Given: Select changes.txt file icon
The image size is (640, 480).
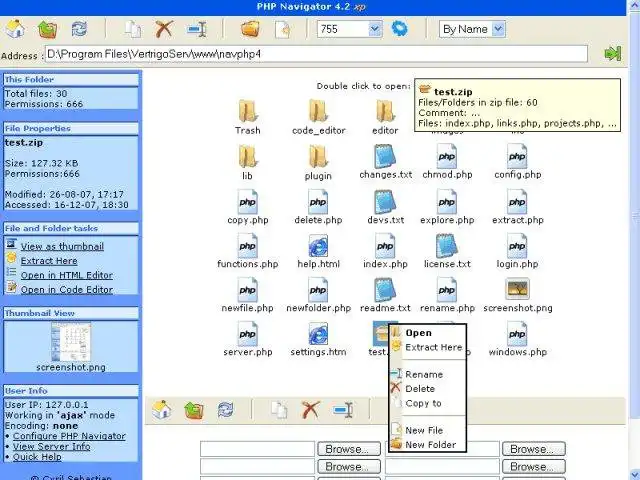Looking at the screenshot, I should 385,156.
